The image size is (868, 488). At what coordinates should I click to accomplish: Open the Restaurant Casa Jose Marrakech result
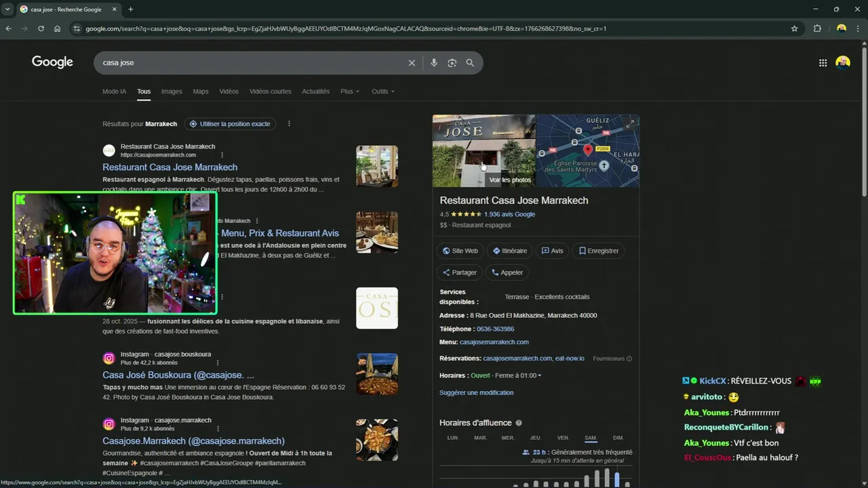[x=170, y=167]
